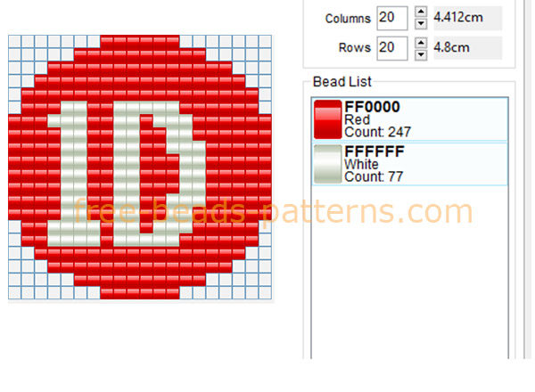Click the bead pattern canvas
The height and width of the screenshot is (392, 535).
(x=140, y=167)
